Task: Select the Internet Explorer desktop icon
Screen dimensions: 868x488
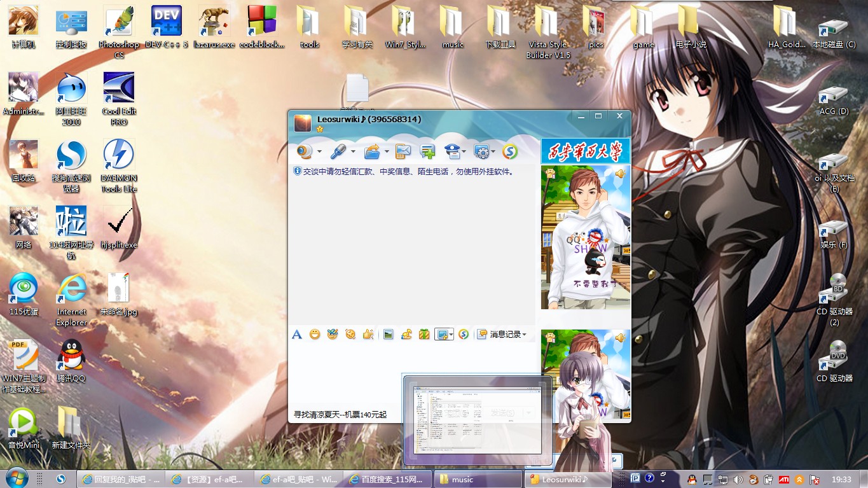Action: tap(71, 299)
